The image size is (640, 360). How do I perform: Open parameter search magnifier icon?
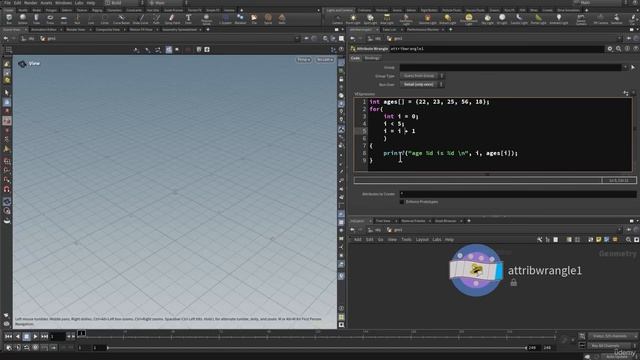pos(618,49)
